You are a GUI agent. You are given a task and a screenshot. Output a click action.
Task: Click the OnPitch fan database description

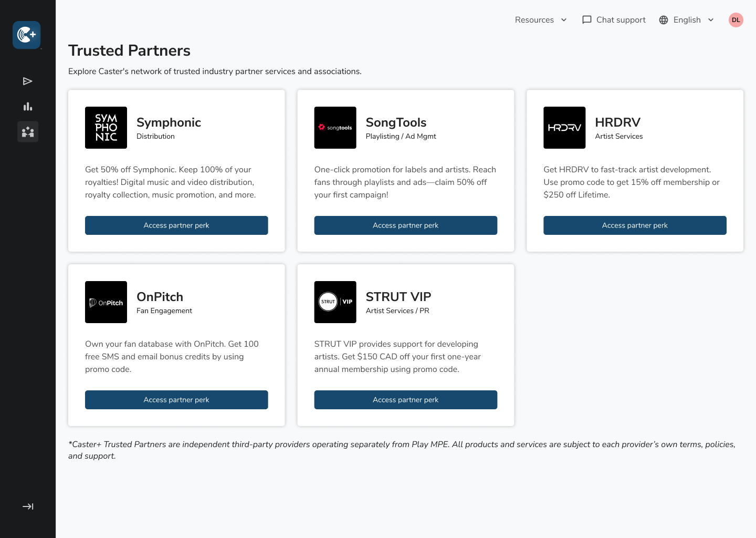pyautogui.click(x=172, y=357)
